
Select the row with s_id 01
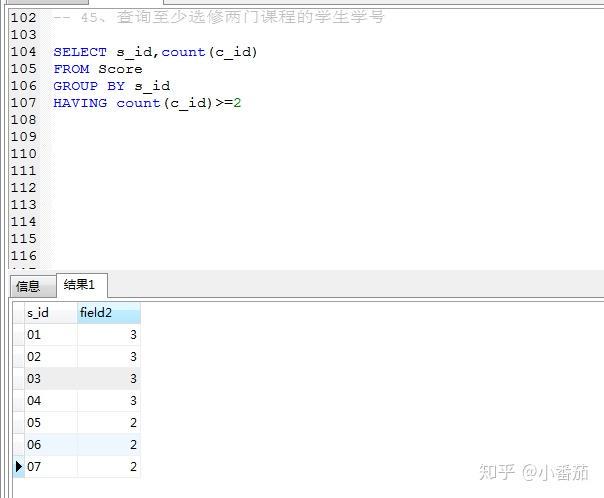click(x=77, y=334)
